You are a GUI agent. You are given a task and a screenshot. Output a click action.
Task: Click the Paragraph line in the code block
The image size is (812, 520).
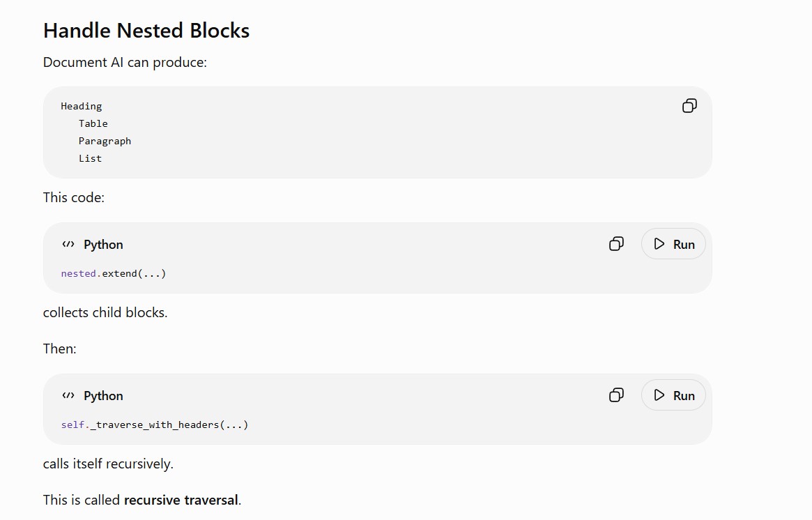point(105,141)
